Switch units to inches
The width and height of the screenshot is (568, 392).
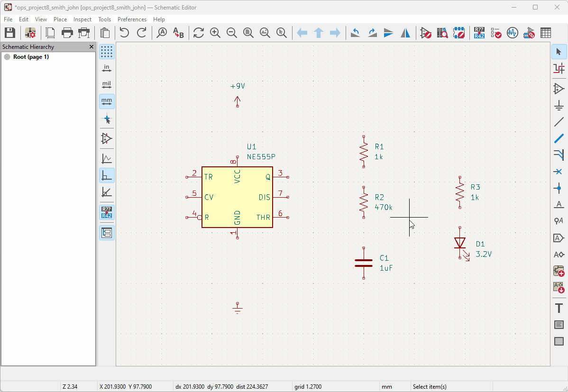[x=107, y=68]
